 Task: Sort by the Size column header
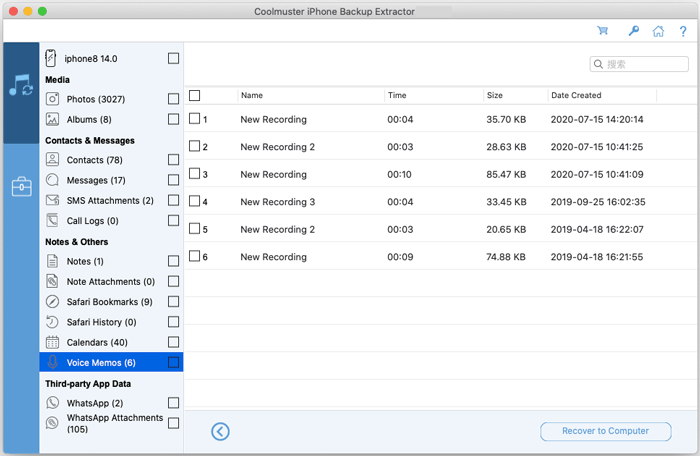coord(495,95)
